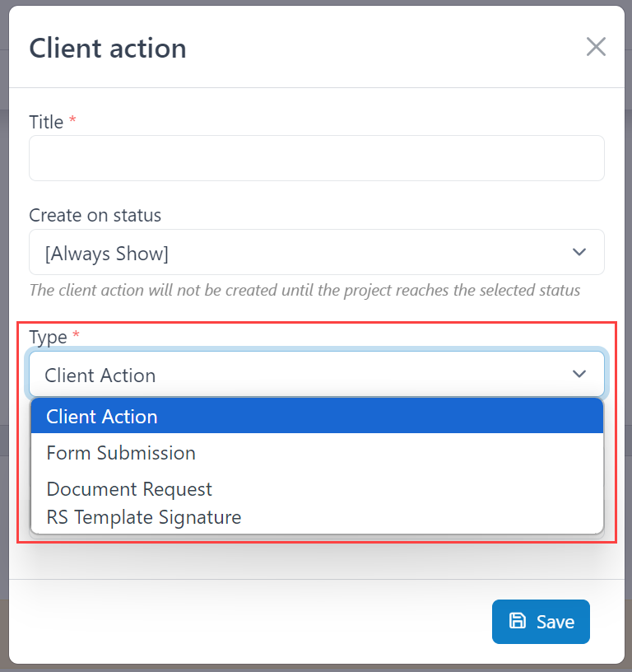Click the chevron on Create on status dropdown
This screenshot has height=672, width=632.
[579, 252]
